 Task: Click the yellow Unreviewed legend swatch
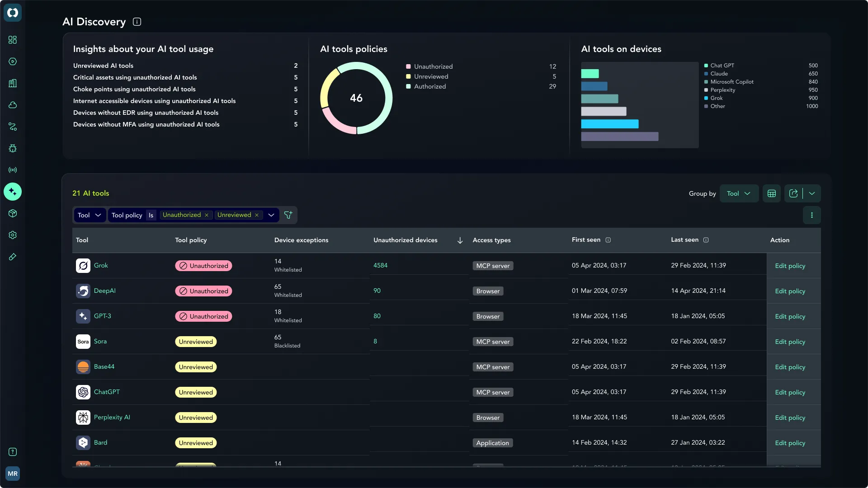tap(408, 76)
